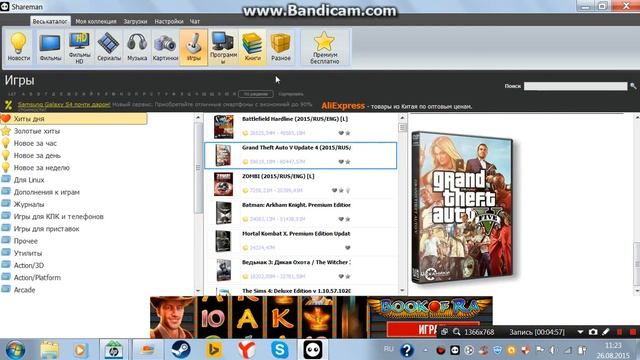Toggle the heart on Batman: Arkham Knight row

pos(341,219)
